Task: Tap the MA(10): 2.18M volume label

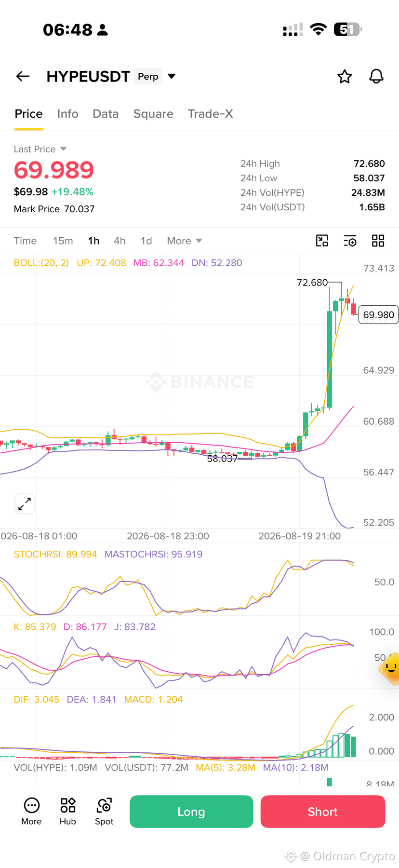Action: 295,767
